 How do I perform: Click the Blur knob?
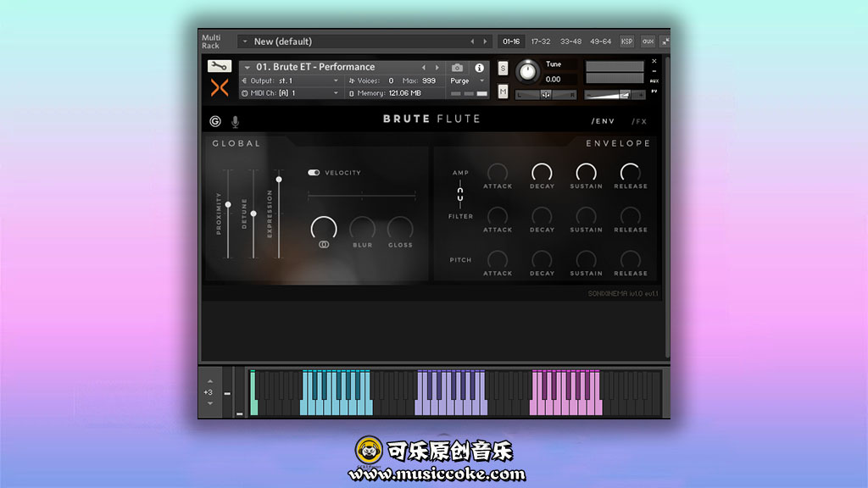coord(362,229)
